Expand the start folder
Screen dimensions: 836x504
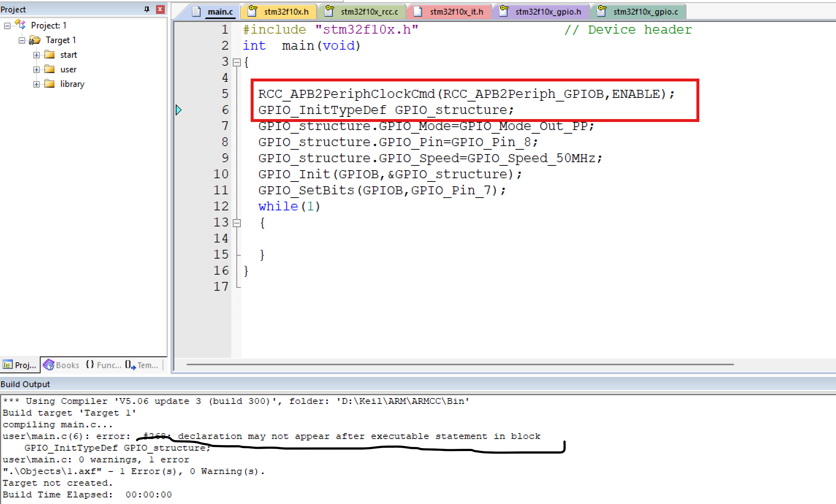tap(37, 55)
